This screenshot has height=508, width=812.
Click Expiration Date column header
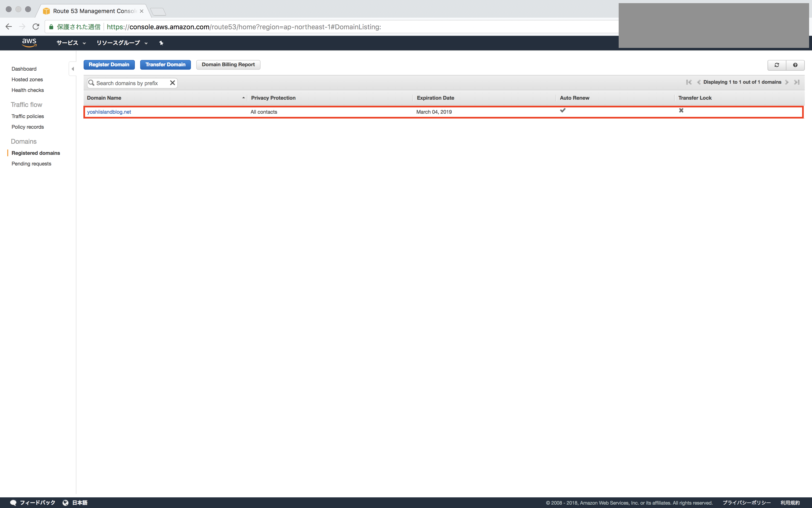(x=435, y=98)
